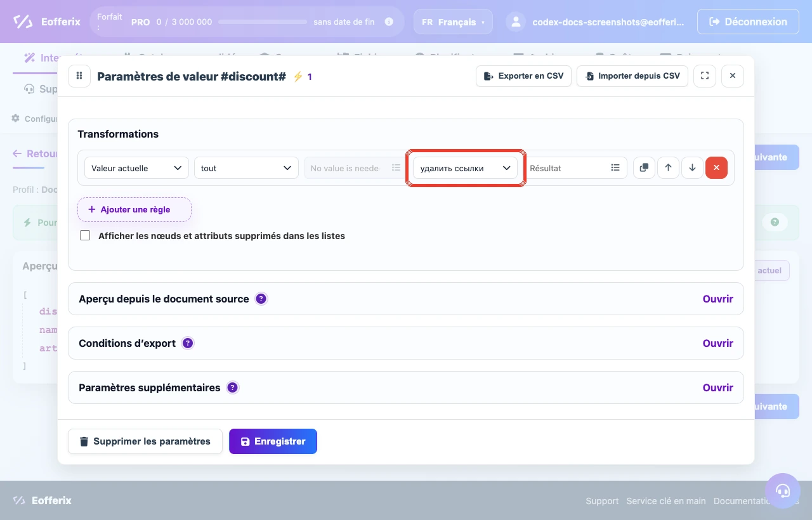Expand Aperçu depuis le document source section
Image resolution: width=812 pixels, height=520 pixels.
(717, 299)
